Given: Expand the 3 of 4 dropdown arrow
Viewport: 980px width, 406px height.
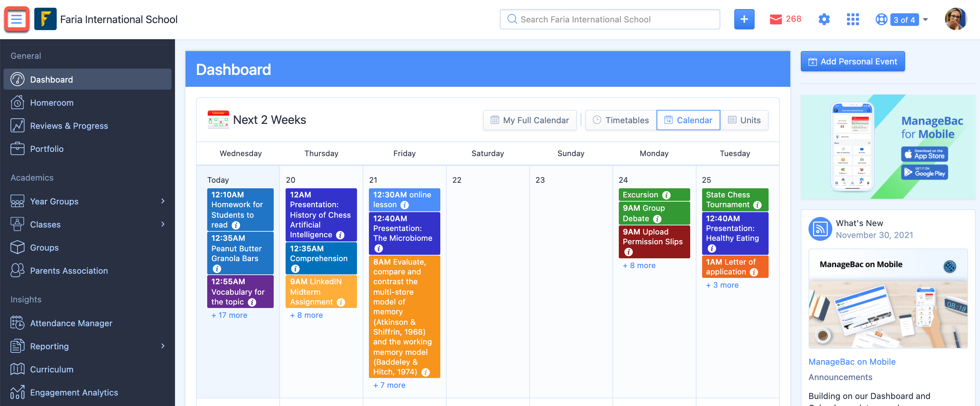Looking at the screenshot, I should point(925,19).
